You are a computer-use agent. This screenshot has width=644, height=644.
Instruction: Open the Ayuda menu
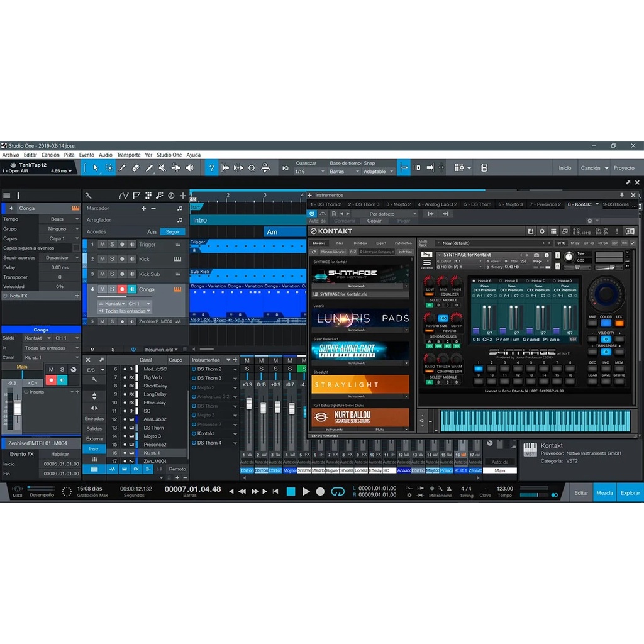point(194,155)
